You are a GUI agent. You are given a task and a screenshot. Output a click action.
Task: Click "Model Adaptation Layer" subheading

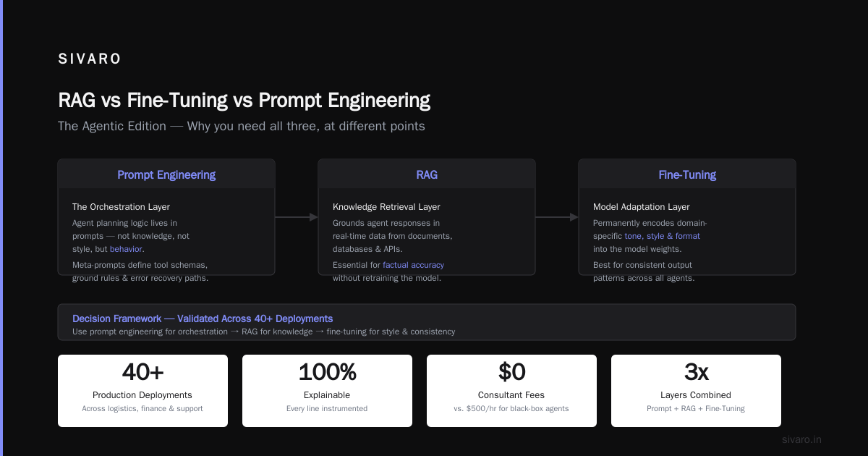[642, 207]
